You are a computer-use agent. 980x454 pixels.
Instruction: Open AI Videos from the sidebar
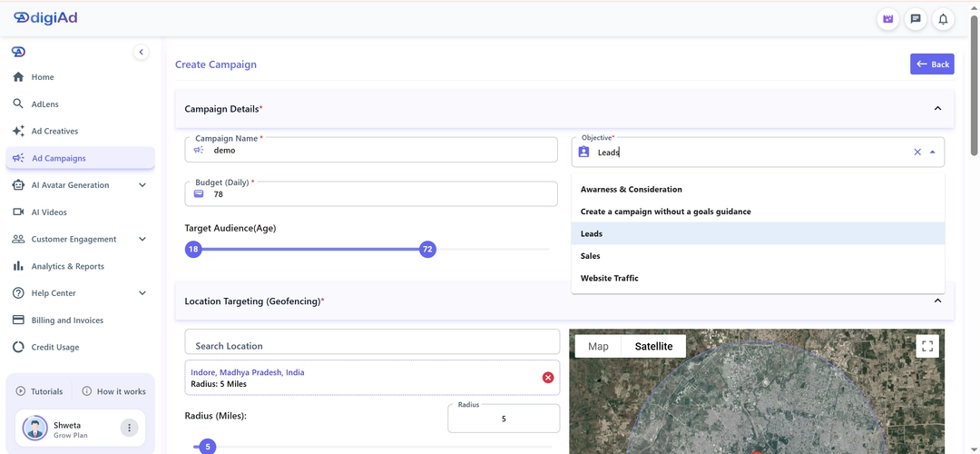[80, 212]
